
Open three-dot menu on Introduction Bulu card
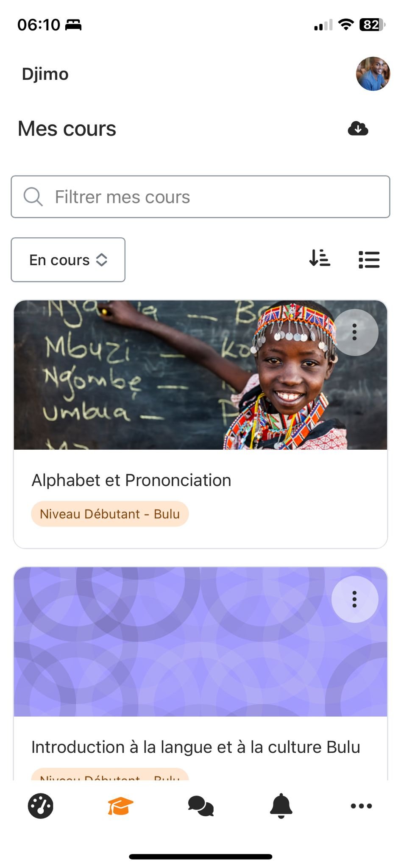click(x=355, y=599)
